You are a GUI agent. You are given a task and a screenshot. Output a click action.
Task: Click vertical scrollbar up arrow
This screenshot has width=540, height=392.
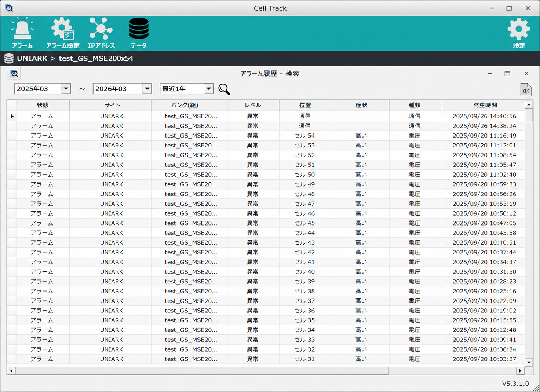[x=529, y=105]
